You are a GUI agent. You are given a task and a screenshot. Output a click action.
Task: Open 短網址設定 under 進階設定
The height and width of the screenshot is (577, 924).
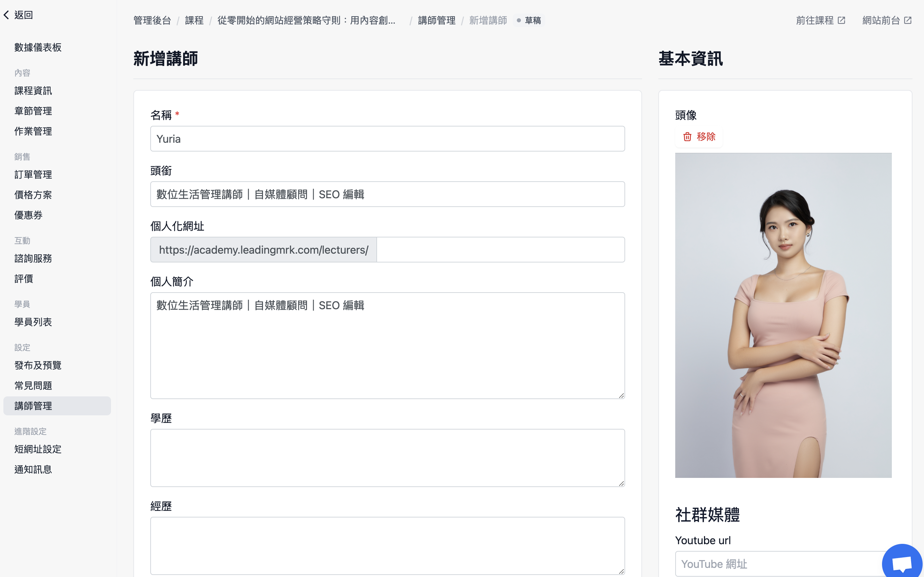pyautogui.click(x=38, y=449)
